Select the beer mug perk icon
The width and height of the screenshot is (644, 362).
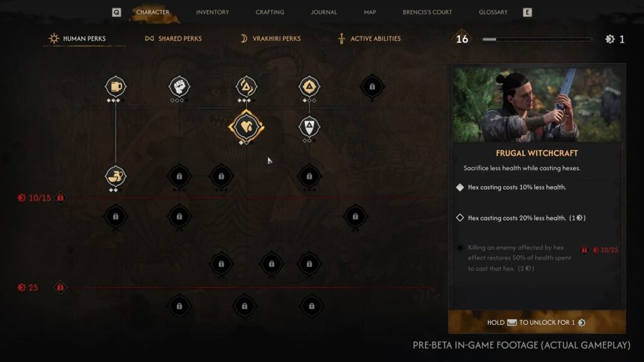(116, 87)
